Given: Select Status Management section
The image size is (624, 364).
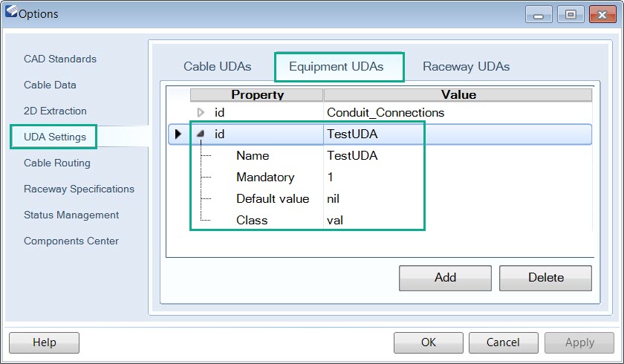Looking at the screenshot, I should tap(71, 215).
